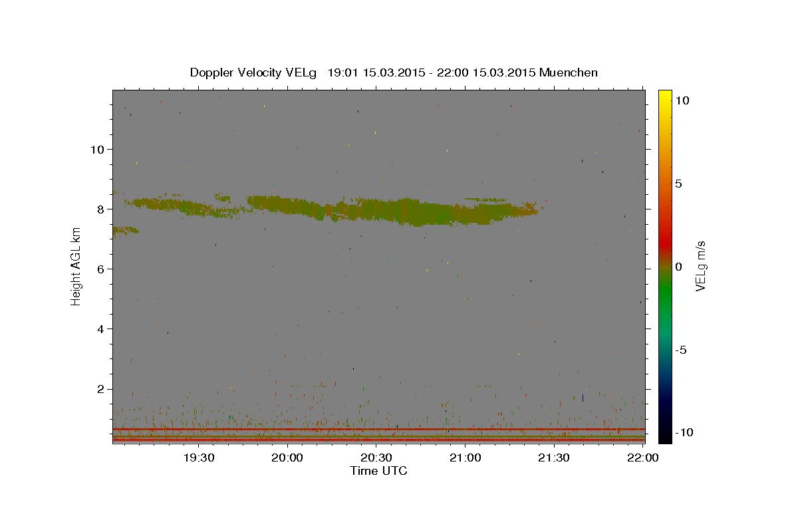Click the colorbar tick label '-5'

click(x=680, y=350)
